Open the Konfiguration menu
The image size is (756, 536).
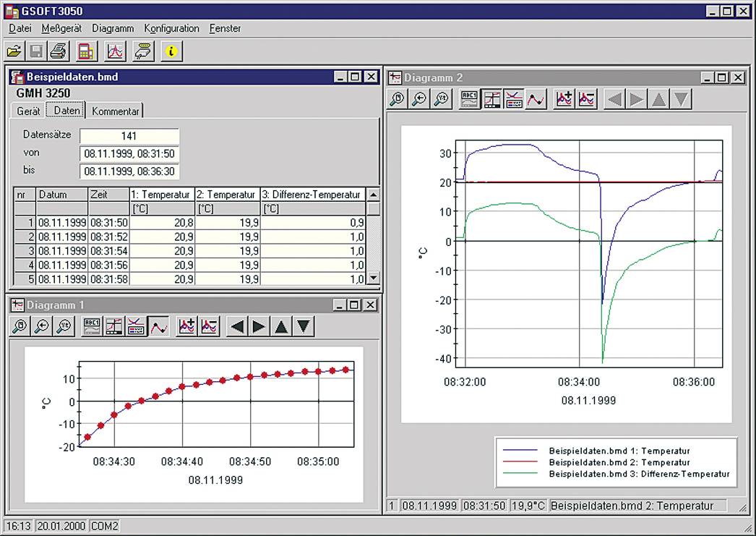click(171, 28)
